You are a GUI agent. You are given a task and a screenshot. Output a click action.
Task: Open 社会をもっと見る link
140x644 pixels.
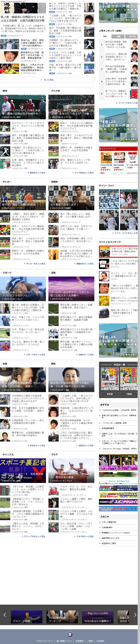(37, 445)
